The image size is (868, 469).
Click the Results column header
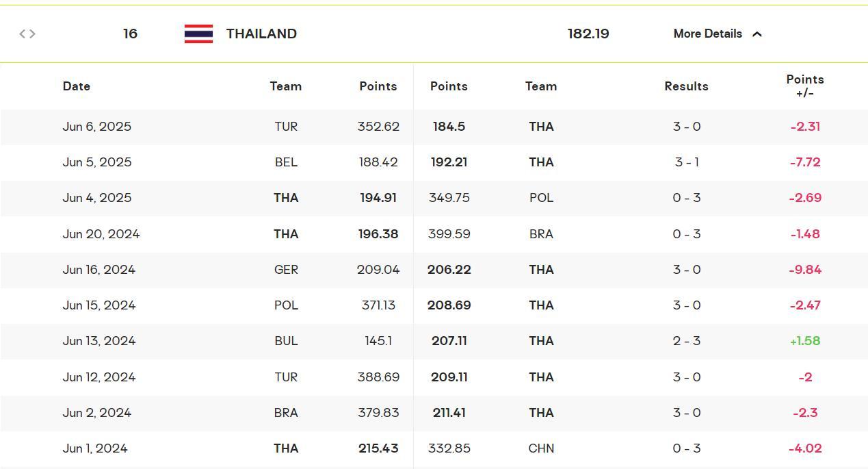tap(686, 86)
